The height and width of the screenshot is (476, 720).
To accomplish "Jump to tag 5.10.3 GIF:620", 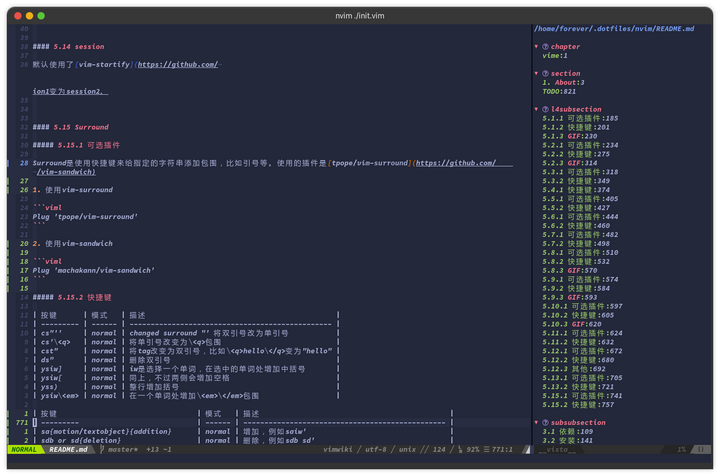I will [572, 324].
